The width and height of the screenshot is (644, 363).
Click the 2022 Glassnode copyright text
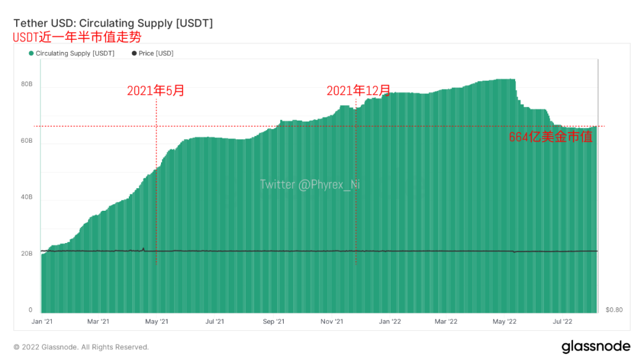(x=81, y=347)
